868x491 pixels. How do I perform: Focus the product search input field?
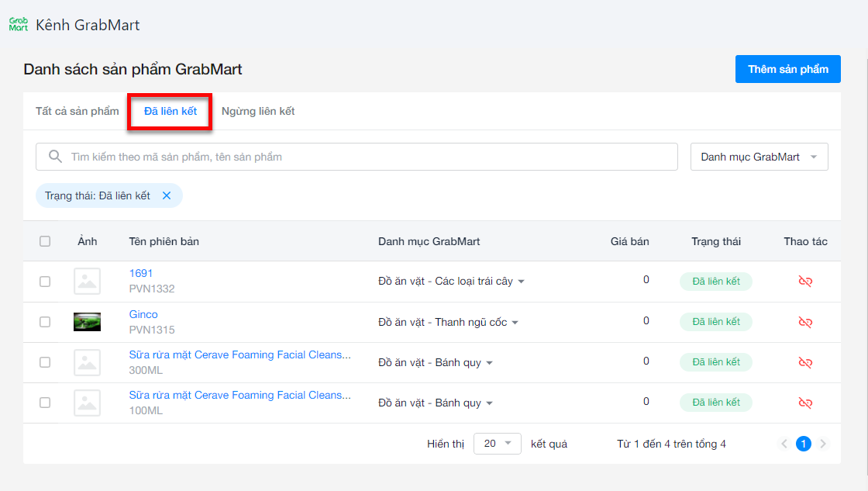pos(356,157)
